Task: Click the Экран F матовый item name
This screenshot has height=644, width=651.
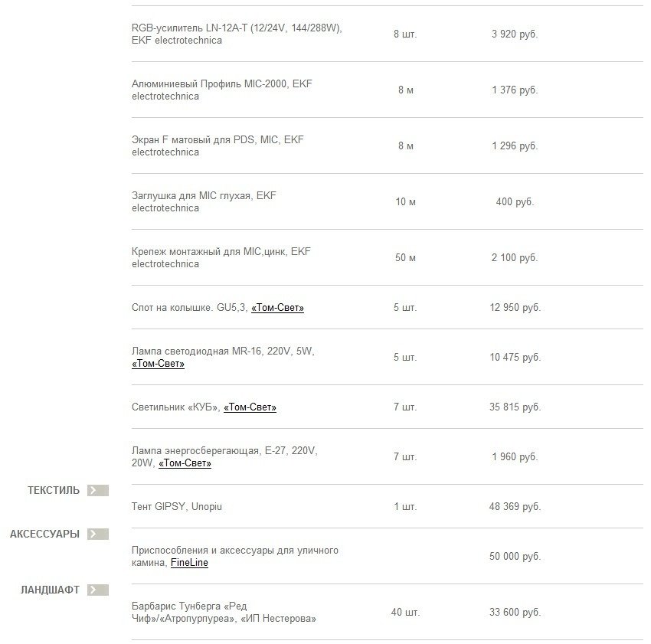Action: point(218,146)
